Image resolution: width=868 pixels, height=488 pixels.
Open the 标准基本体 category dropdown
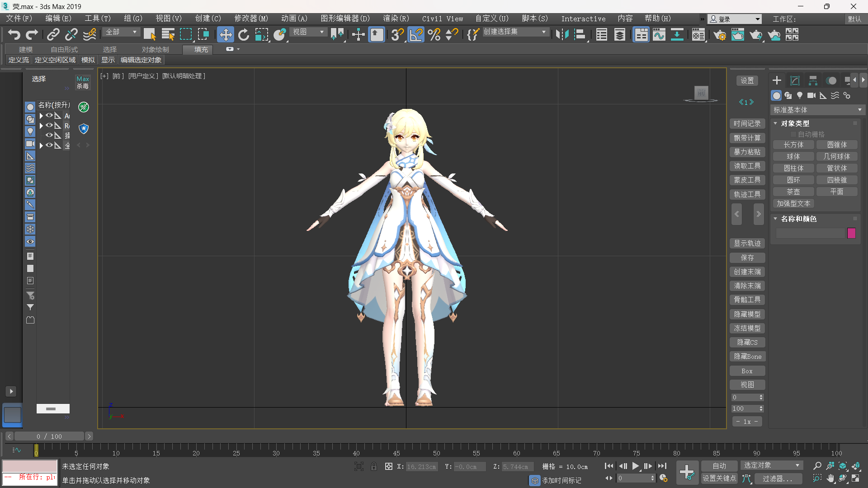(818, 110)
